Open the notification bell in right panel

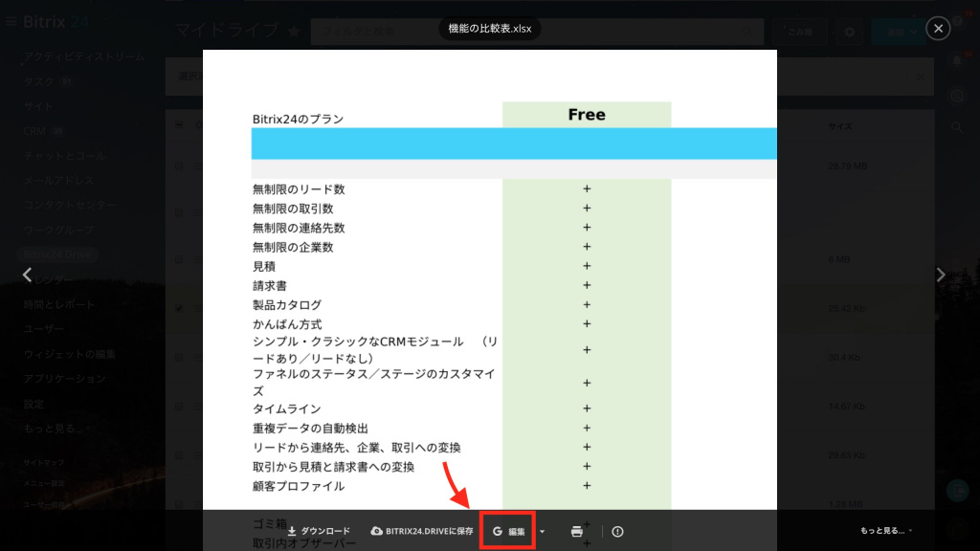957,60
